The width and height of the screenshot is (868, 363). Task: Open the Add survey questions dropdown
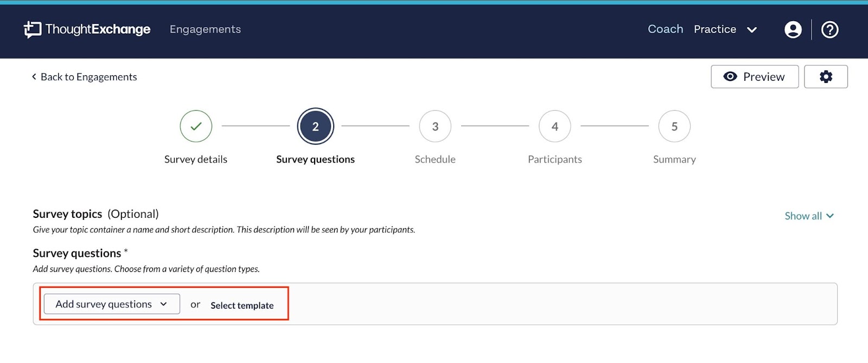click(112, 304)
